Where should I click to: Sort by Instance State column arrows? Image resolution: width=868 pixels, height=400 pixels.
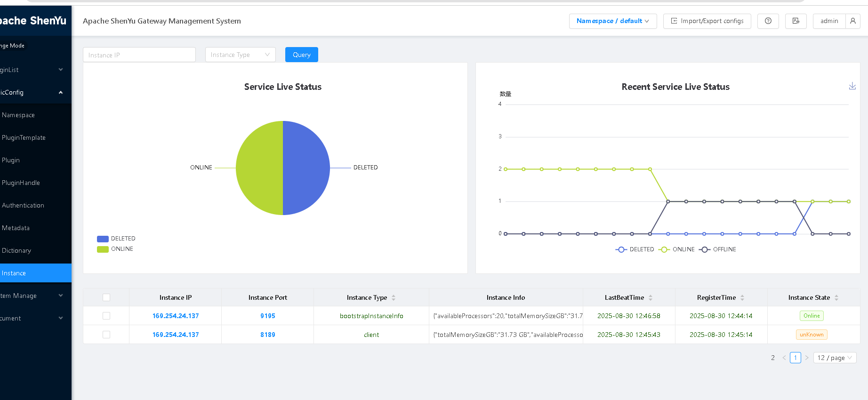836,298
